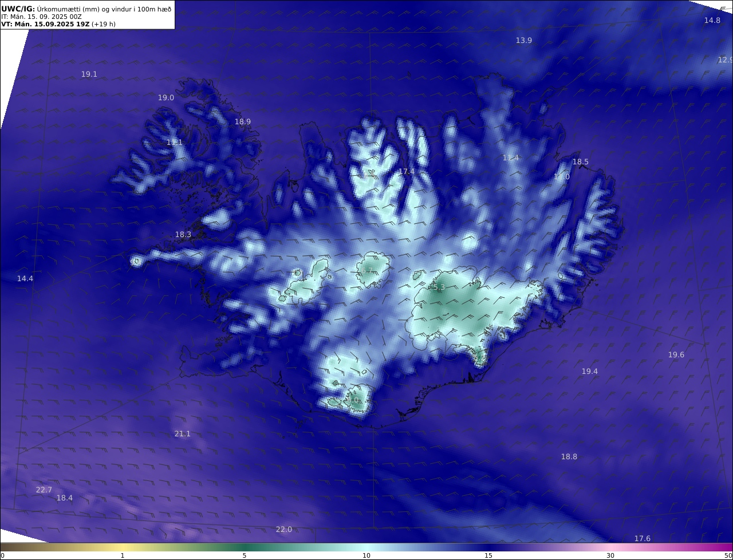Click the 17.4 value over north Iceland
Viewport: 733px width, 560px height.
click(406, 172)
